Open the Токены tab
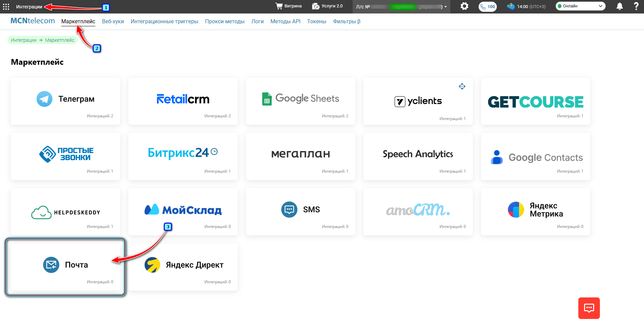Image resolution: width=644 pixels, height=320 pixels. 317,21
